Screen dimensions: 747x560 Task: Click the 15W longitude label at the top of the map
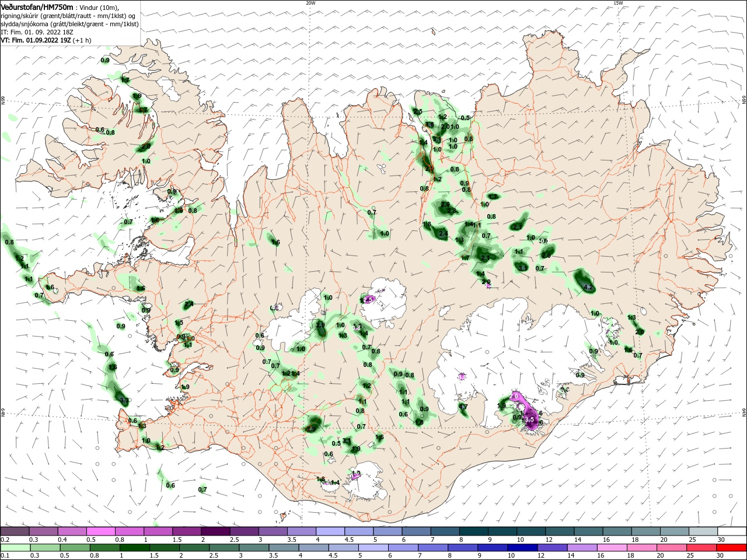point(618,3)
